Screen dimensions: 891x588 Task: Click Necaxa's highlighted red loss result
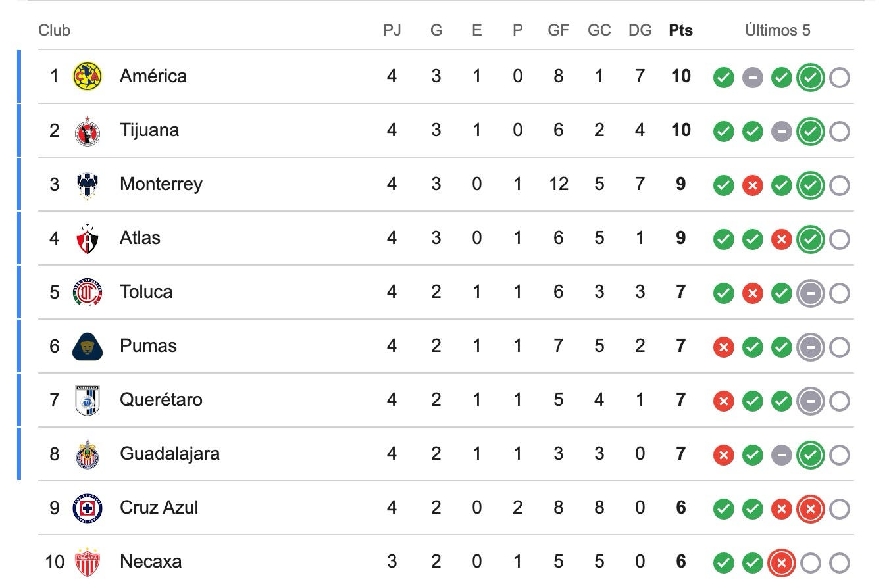pos(781,564)
